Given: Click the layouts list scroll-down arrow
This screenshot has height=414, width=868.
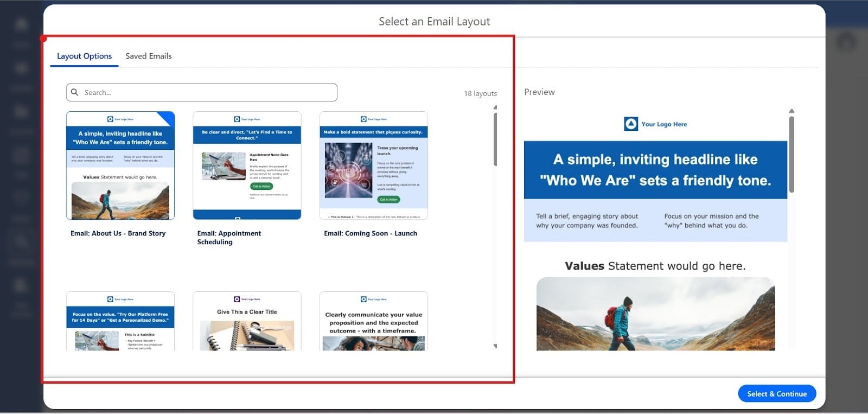Looking at the screenshot, I should pos(495,346).
